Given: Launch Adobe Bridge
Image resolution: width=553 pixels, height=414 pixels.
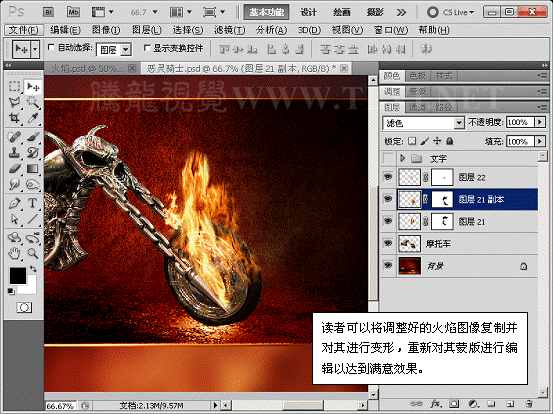Looking at the screenshot, I should [x=48, y=12].
